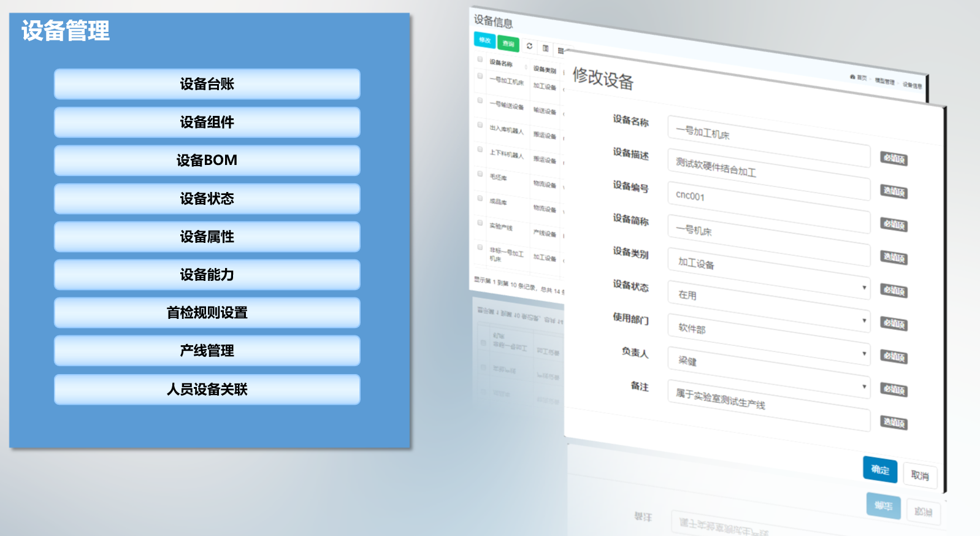Click the 一号加工机床 name cell in the table
This screenshot has width=980, height=536.
click(x=507, y=81)
